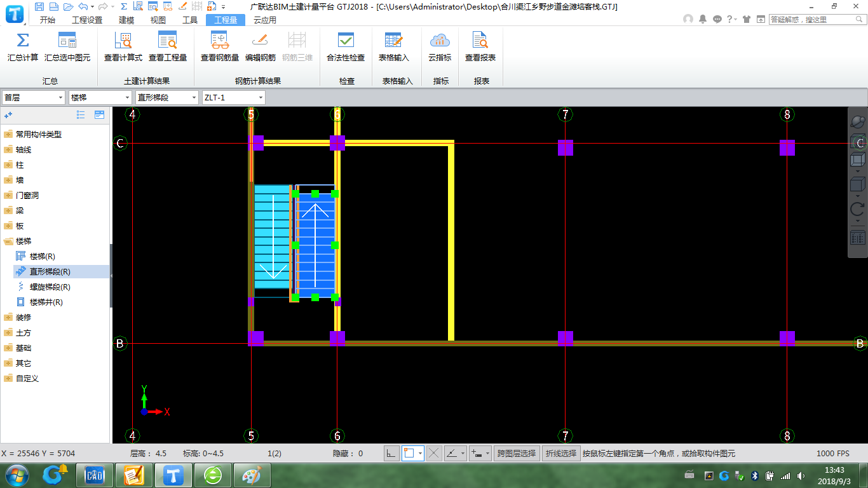Toggle the rectangle selection mode button
Screen dimensions: 868x488
[409, 453]
